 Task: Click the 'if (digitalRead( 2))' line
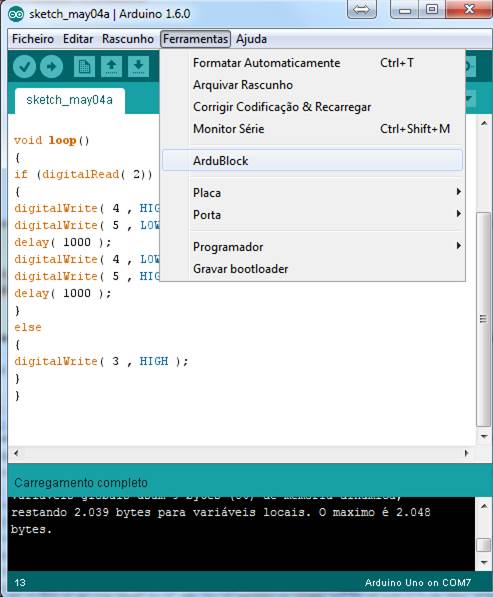(x=83, y=174)
